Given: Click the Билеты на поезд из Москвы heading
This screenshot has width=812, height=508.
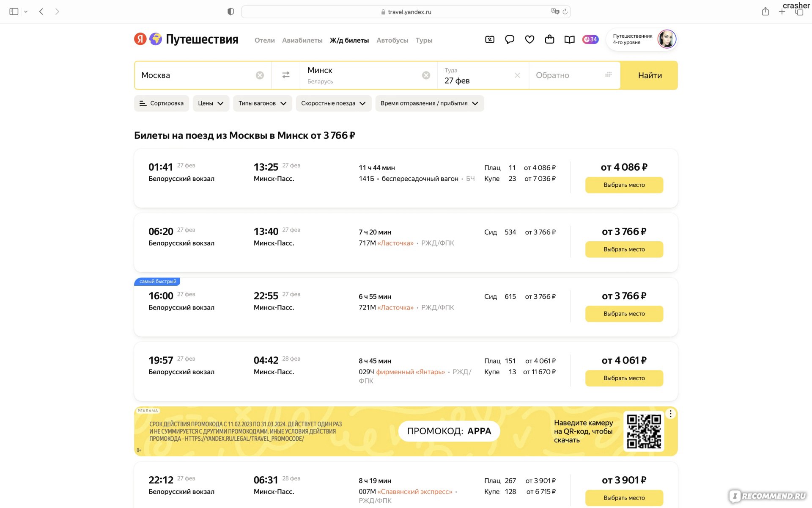Looking at the screenshot, I should click(244, 135).
